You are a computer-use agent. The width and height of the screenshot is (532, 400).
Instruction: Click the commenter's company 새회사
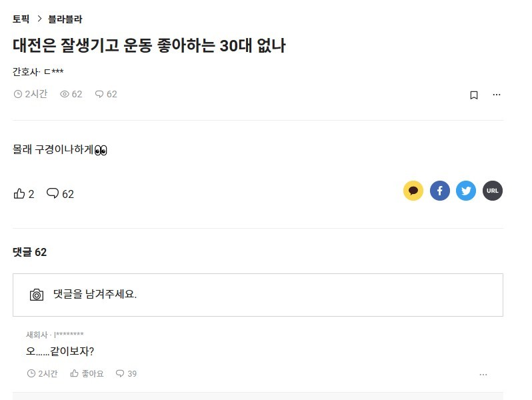(36, 335)
